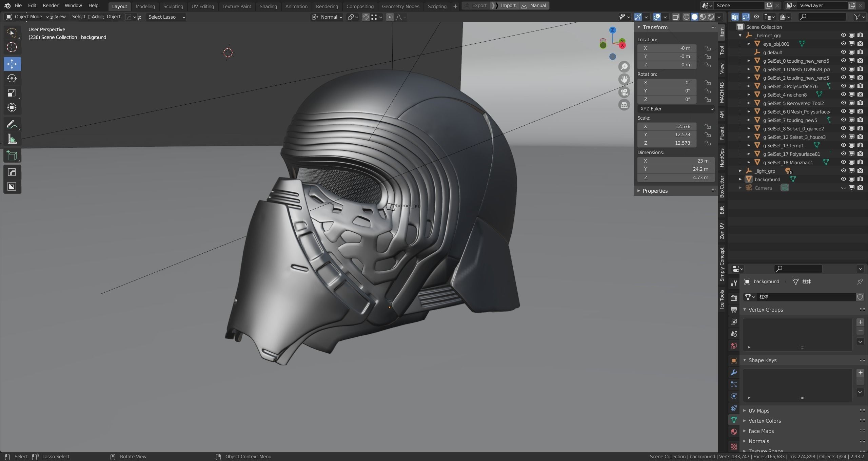868x461 pixels.
Task: Hide g SelSet_4 neichen8 in viewport
Action: 843,95
